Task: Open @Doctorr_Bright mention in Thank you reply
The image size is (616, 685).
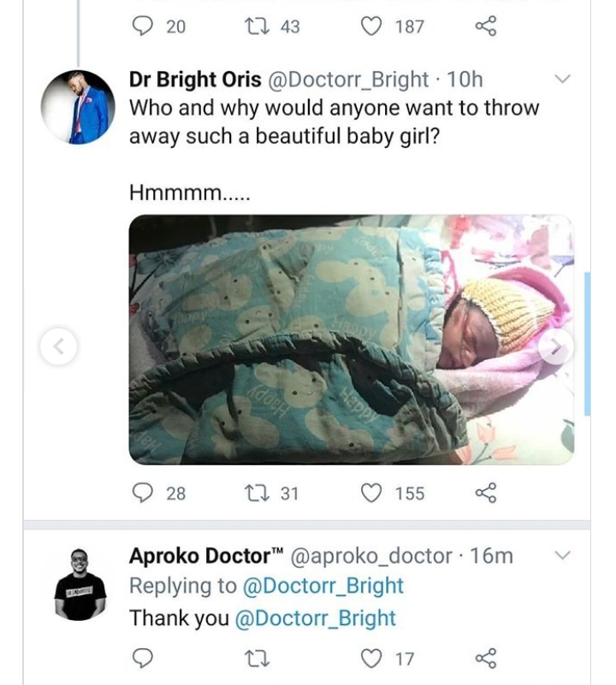Action: (x=314, y=618)
